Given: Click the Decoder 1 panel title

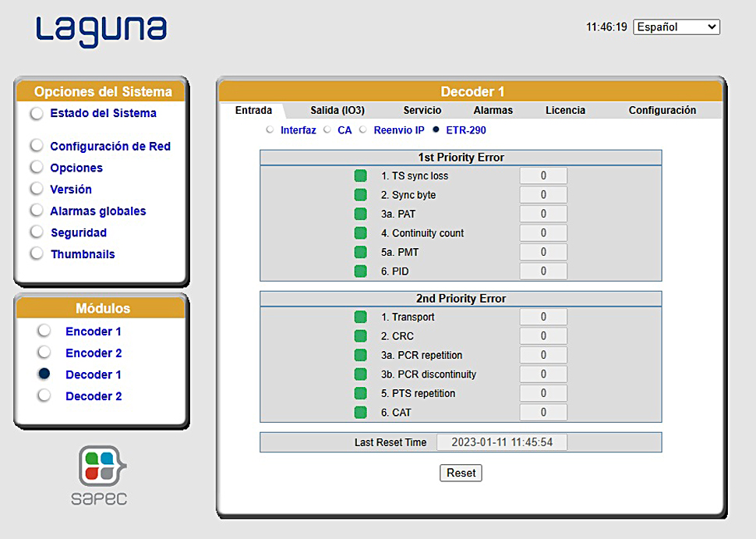Looking at the screenshot, I should tap(472, 92).
